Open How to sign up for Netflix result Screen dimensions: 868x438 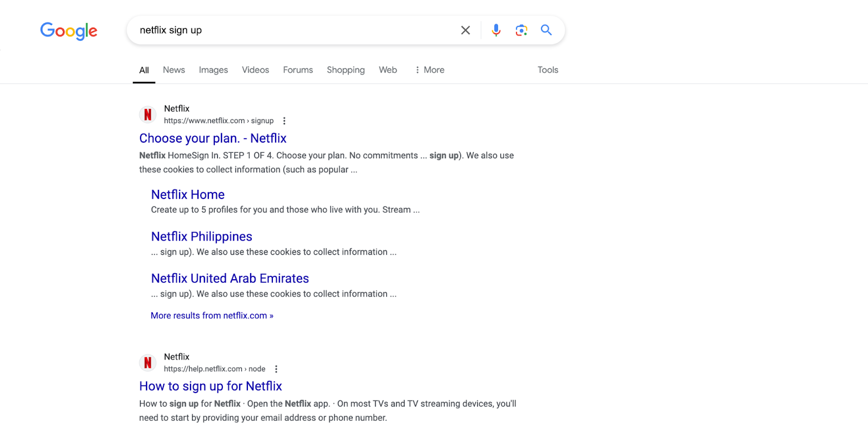click(x=210, y=386)
